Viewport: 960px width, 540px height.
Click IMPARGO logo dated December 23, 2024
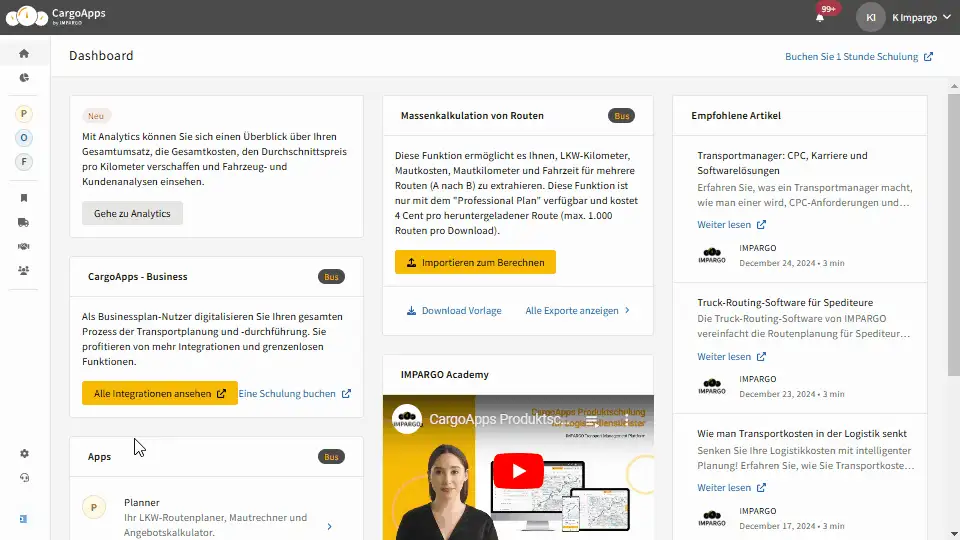712,386
